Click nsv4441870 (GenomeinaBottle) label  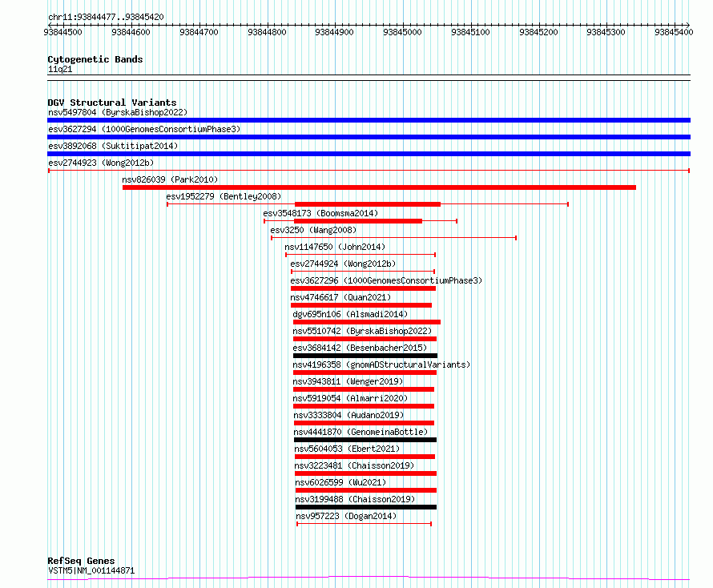[361, 432]
